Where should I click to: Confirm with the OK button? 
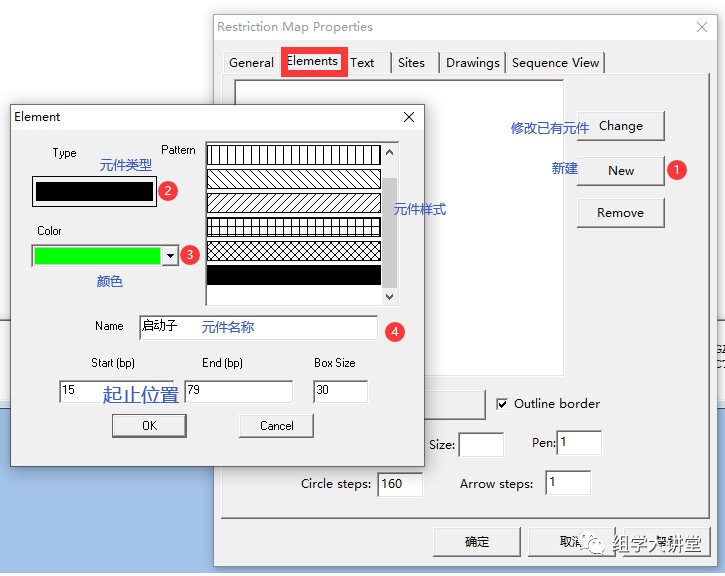click(149, 425)
